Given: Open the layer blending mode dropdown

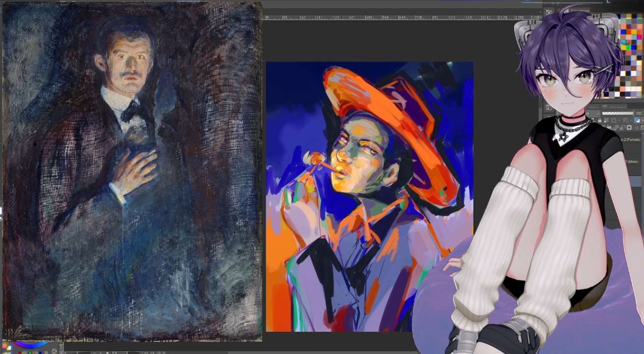Looking at the screenshot, I should (x=597, y=113).
